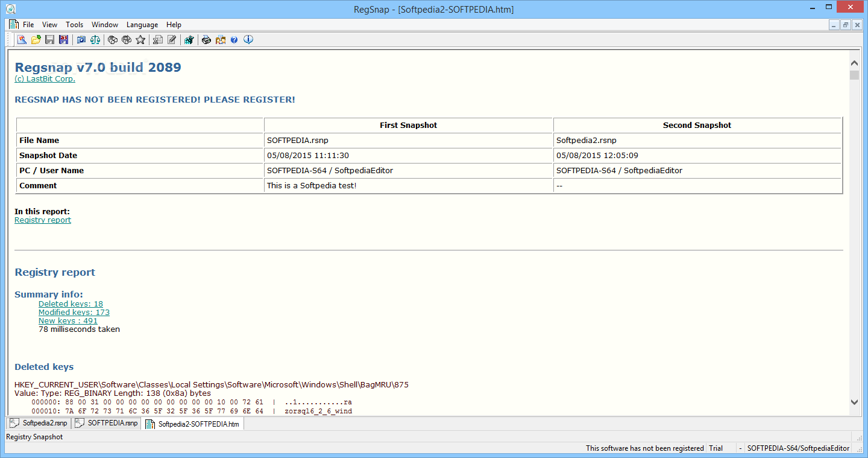The height and width of the screenshot is (458, 868).
Task: Click the scrollbar up arrow
Action: 854,63
